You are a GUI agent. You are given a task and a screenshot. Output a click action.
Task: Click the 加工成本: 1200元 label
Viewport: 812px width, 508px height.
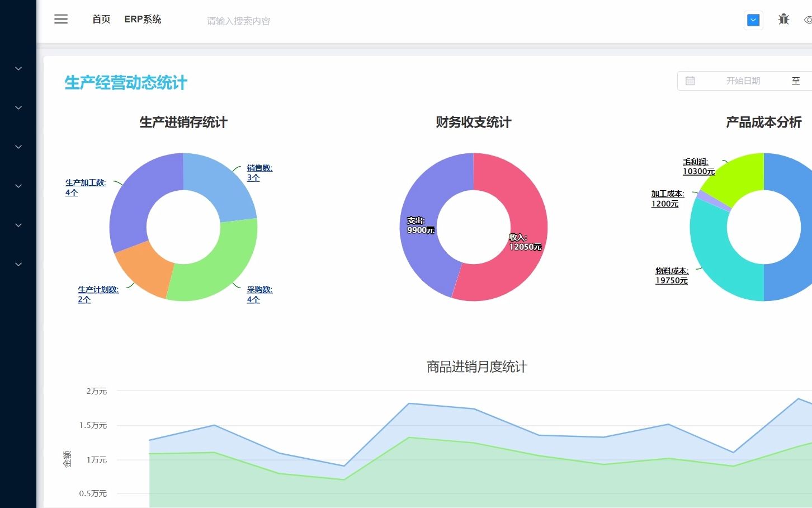(x=668, y=199)
